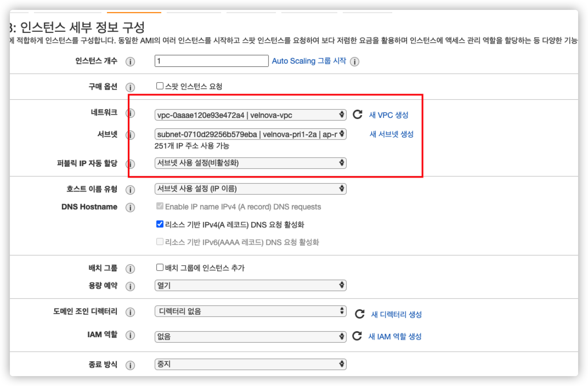
Task: Check 배치 그룹에 인스턴스 추가 box
Action: pyautogui.click(x=160, y=267)
